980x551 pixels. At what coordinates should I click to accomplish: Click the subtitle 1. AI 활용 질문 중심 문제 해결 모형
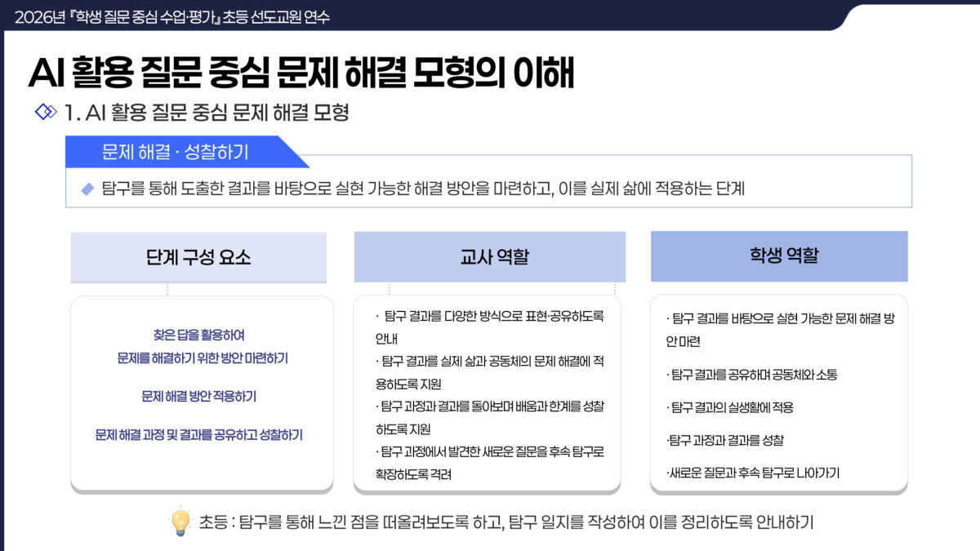tap(207, 113)
